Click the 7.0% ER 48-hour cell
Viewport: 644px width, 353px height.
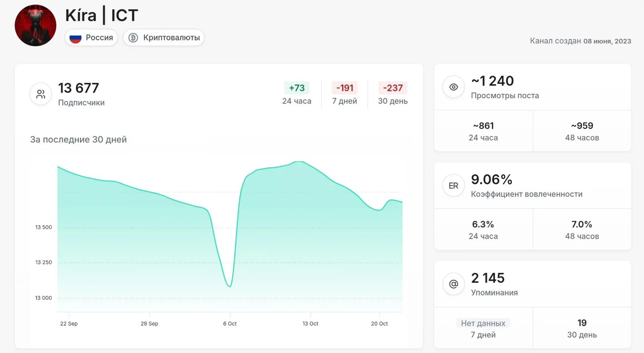[582, 230]
